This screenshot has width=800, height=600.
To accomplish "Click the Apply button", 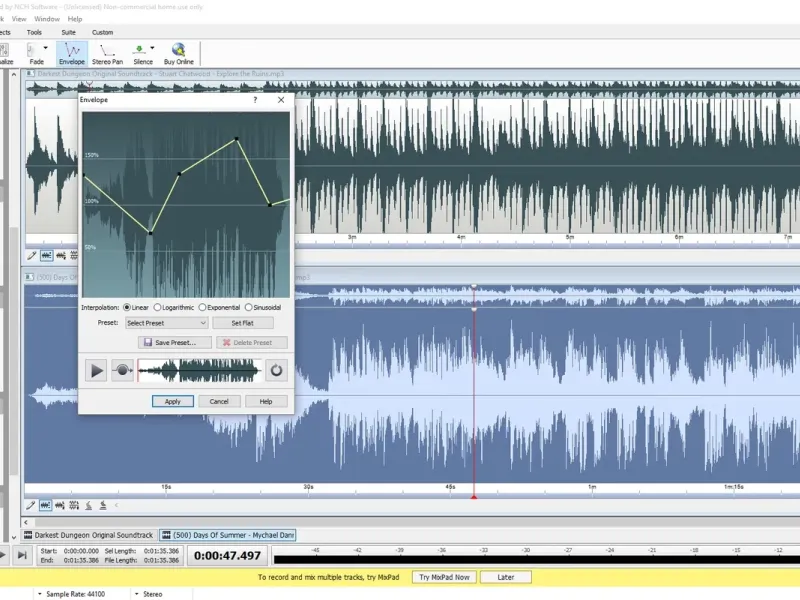I will click(x=173, y=402).
